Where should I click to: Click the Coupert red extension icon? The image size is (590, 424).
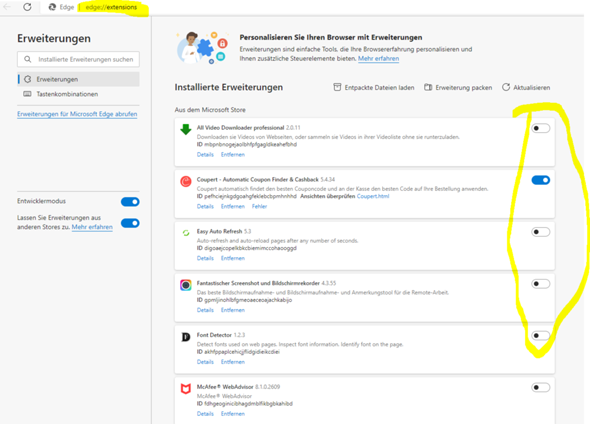point(186,181)
